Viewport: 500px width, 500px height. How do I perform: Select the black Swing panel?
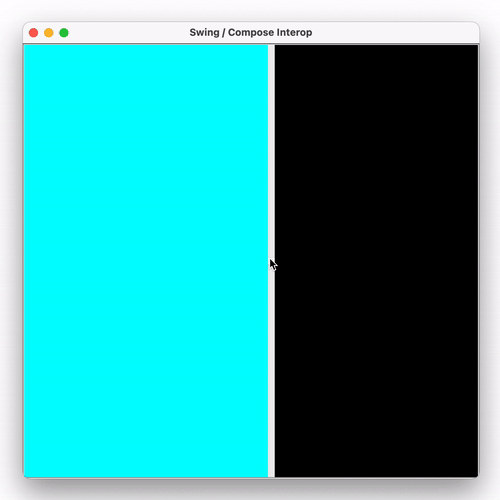(376, 261)
